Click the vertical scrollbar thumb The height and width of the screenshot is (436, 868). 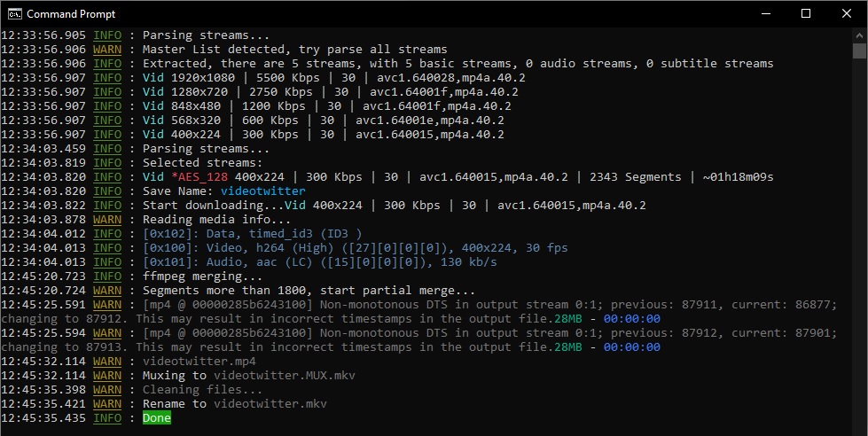pyautogui.click(x=859, y=51)
